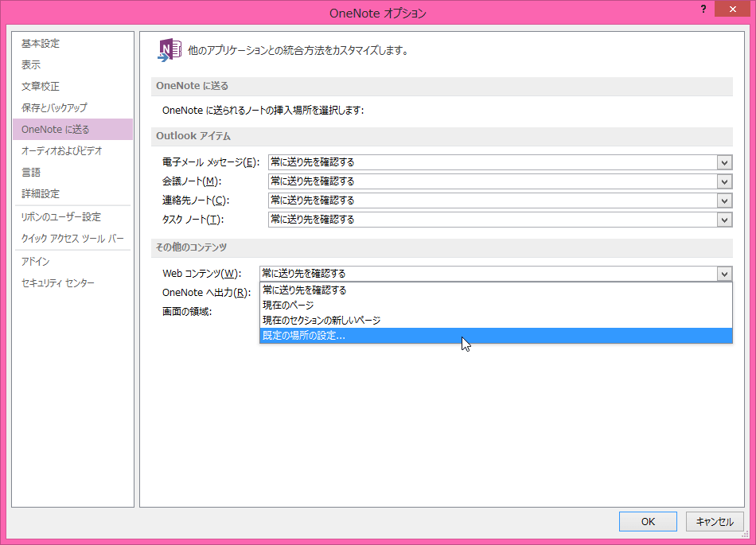
Task: Collapse the Web コンテンツ dropdown arrow
Action: pyautogui.click(x=724, y=274)
